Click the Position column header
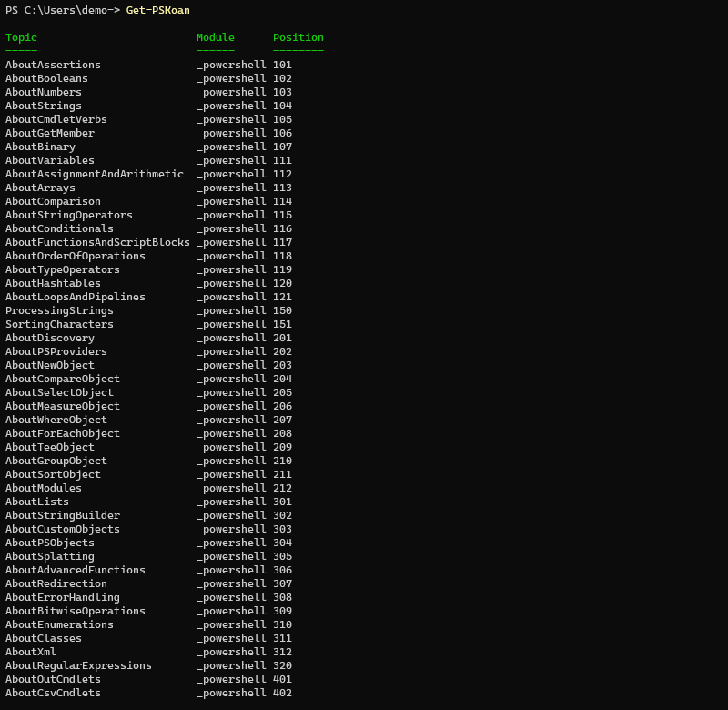Viewport: 728px width, 710px height. coord(298,37)
